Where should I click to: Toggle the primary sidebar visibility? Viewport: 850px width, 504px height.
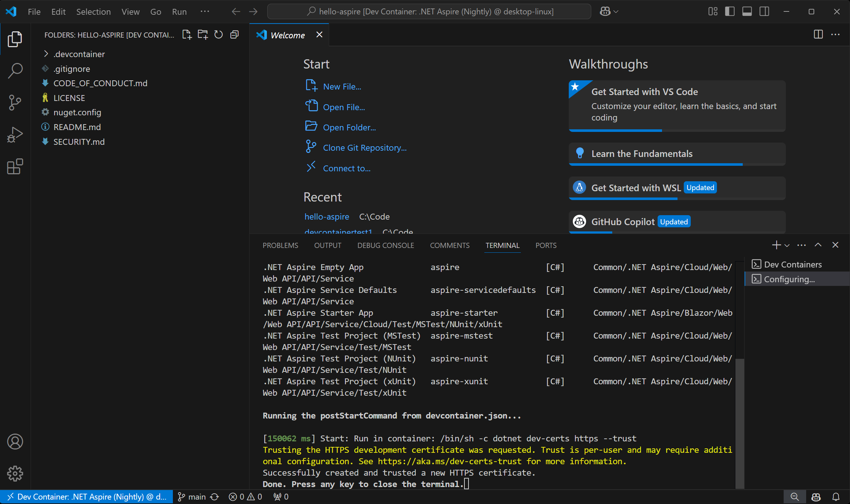click(x=729, y=11)
